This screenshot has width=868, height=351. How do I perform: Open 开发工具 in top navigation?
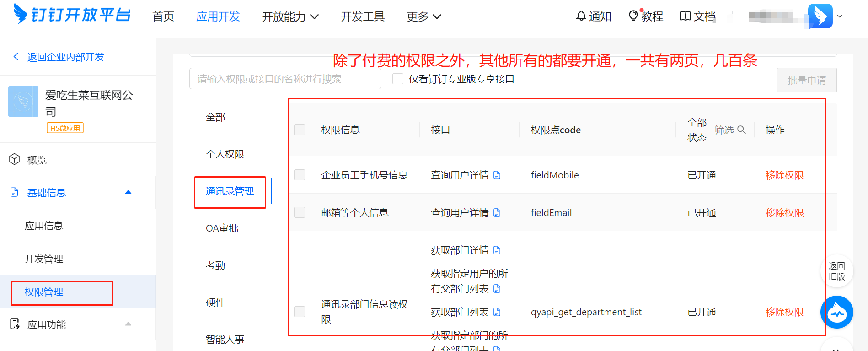click(x=363, y=17)
